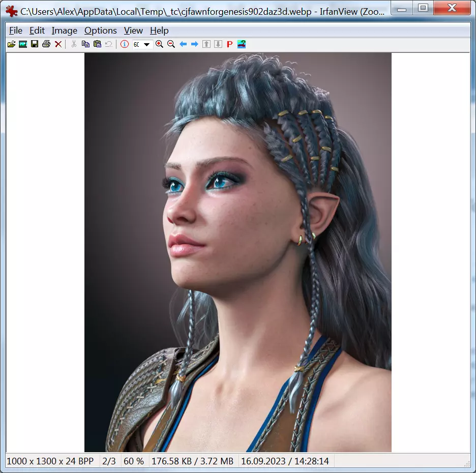
Task: Click the displayed elf portrait image
Action: click(x=237, y=252)
